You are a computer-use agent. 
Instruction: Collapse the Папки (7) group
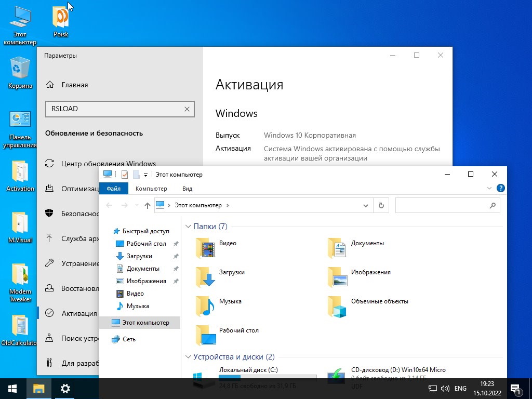pos(188,227)
